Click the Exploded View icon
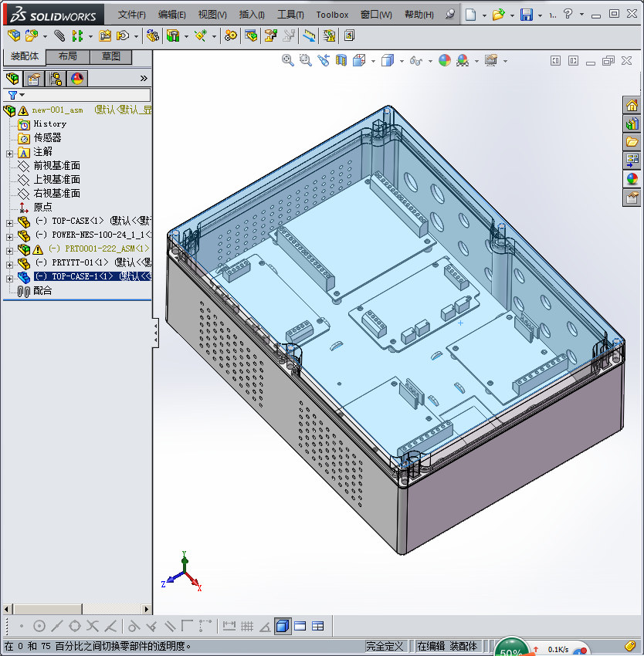 tap(270, 36)
